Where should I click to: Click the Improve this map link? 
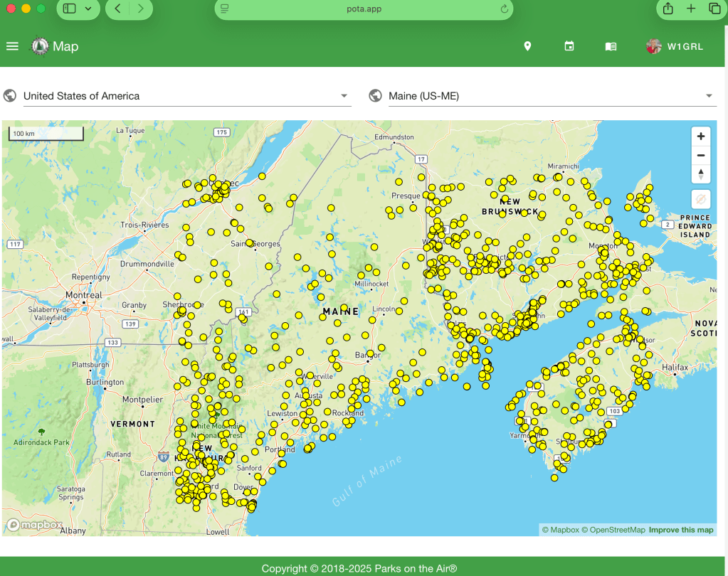pos(680,530)
